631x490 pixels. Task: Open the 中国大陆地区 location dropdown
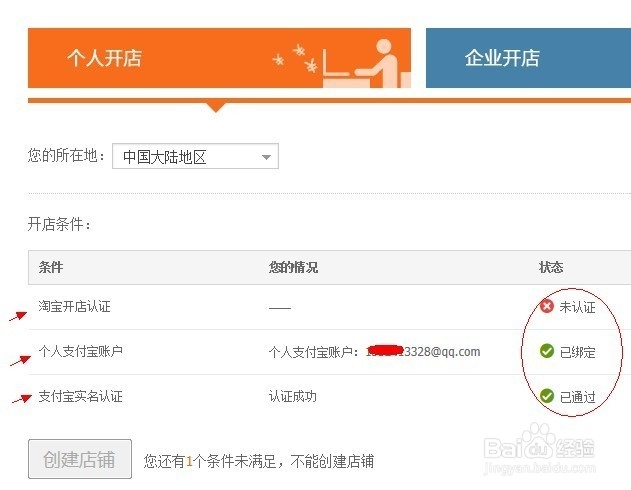[x=195, y=156]
